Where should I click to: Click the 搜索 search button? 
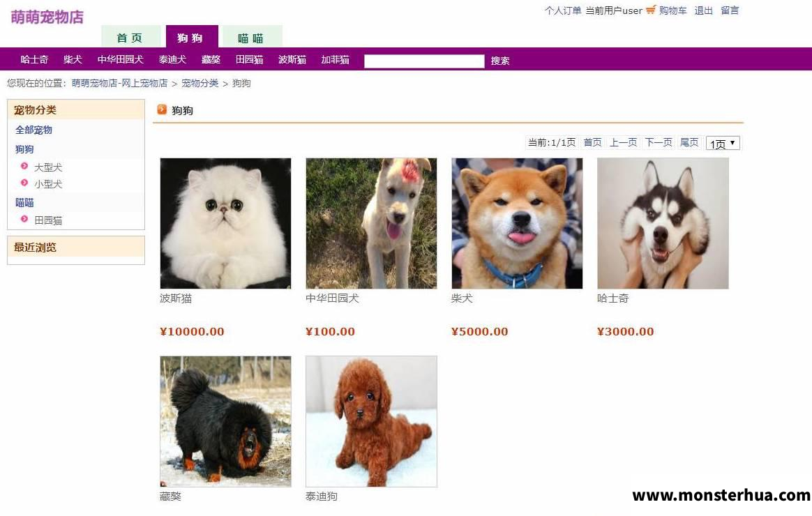point(500,61)
